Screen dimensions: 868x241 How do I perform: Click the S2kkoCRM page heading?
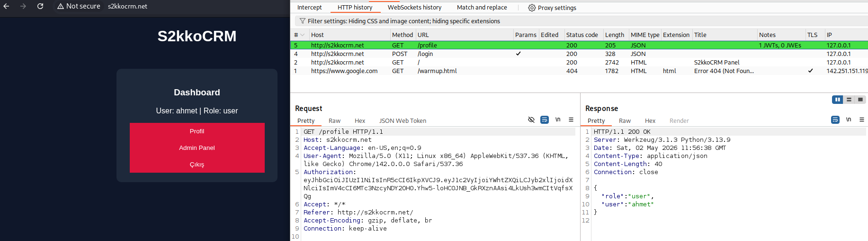coord(197,36)
